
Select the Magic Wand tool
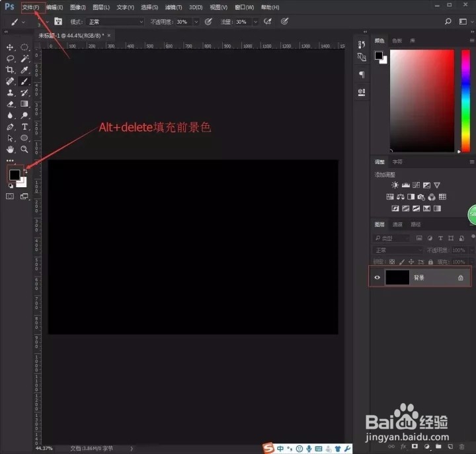pos(24,58)
